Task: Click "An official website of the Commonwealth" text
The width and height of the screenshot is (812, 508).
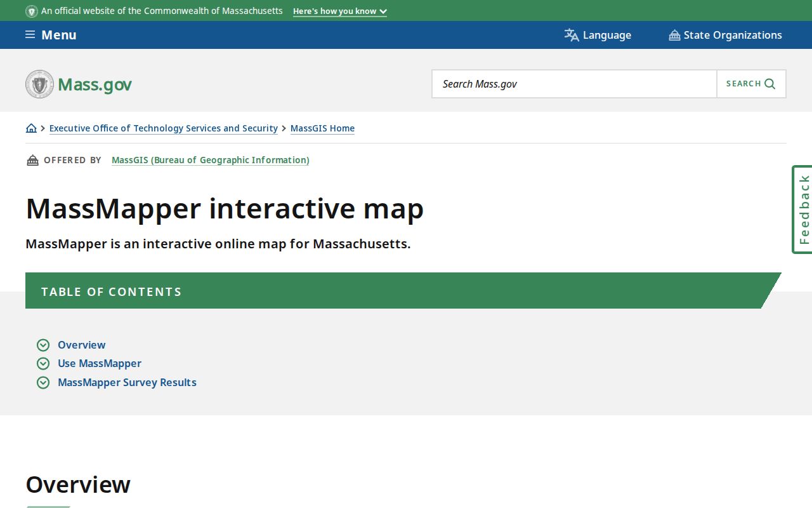Action: coord(162,11)
